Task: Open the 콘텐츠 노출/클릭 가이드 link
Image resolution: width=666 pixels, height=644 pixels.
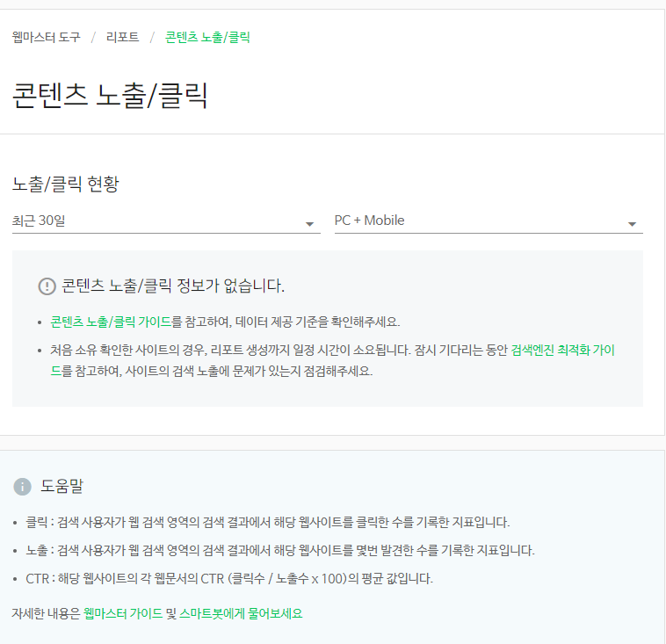Action: pyautogui.click(x=111, y=322)
